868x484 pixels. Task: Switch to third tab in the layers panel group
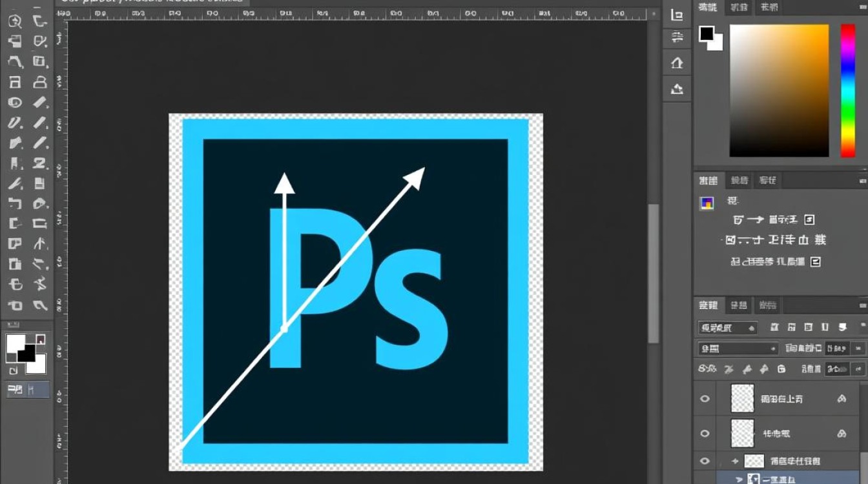(x=767, y=305)
